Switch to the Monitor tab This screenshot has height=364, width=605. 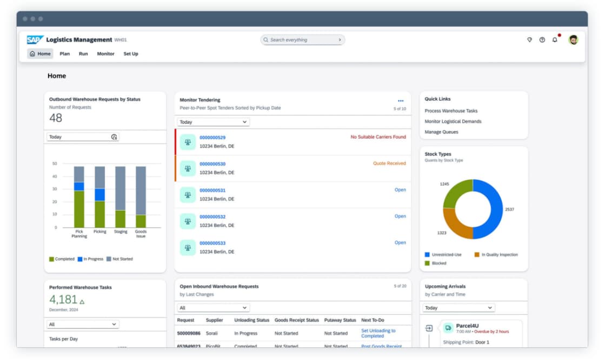105,54
